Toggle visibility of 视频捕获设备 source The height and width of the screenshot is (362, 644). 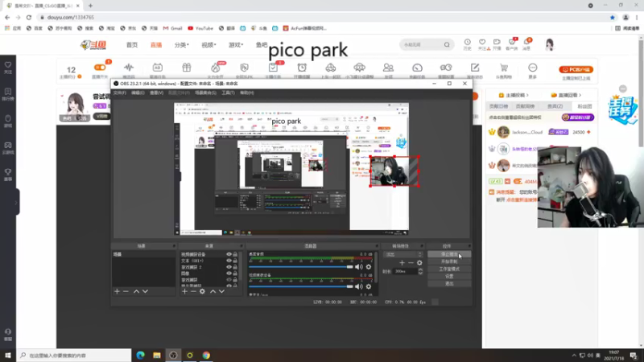coord(229,254)
